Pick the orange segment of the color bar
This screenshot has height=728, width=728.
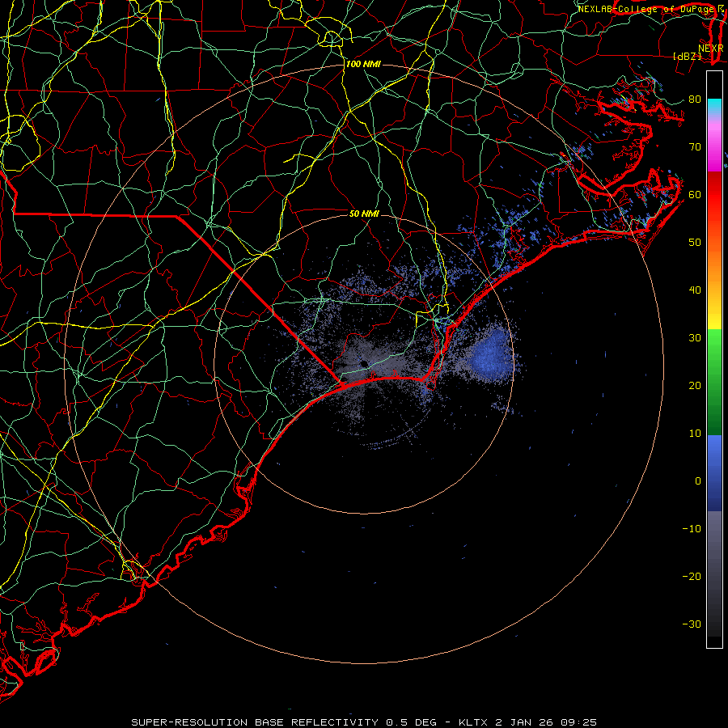(714, 260)
